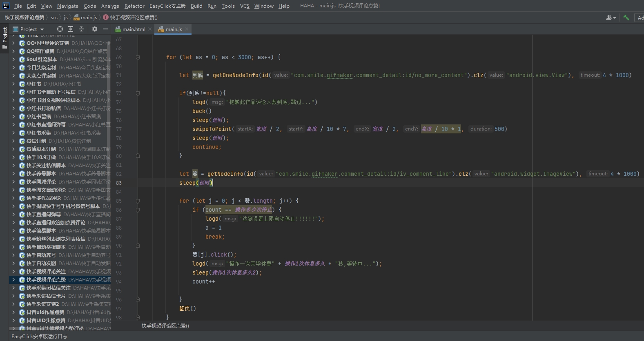The width and height of the screenshot is (644, 341).
Task: Click 快手视频评论区点赞() editor footer breadcrumb
Action: pos(165,325)
